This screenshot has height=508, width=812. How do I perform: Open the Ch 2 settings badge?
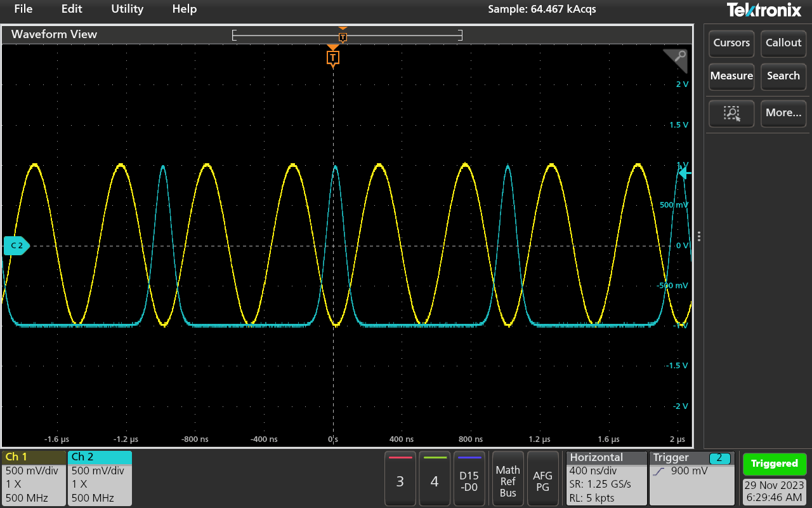(x=100, y=478)
